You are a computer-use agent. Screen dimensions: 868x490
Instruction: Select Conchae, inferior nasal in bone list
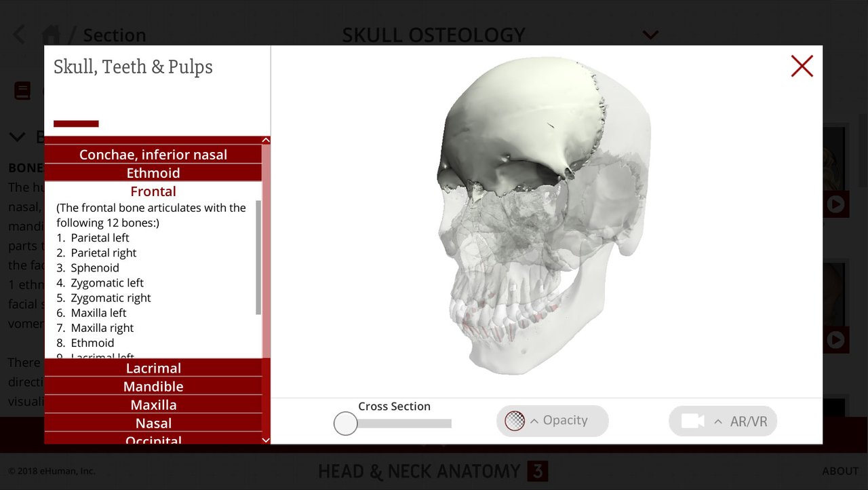[x=153, y=154]
